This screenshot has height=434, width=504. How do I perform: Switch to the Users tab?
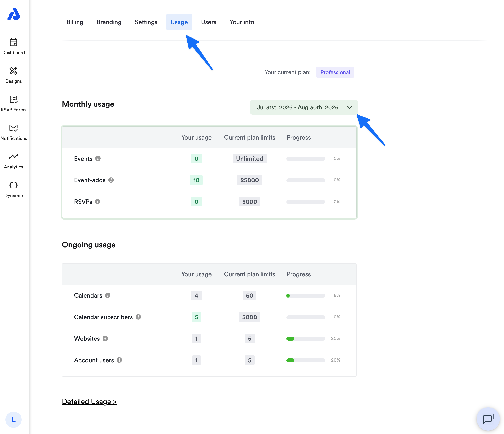pyautogui.click(x=208, y=22)
